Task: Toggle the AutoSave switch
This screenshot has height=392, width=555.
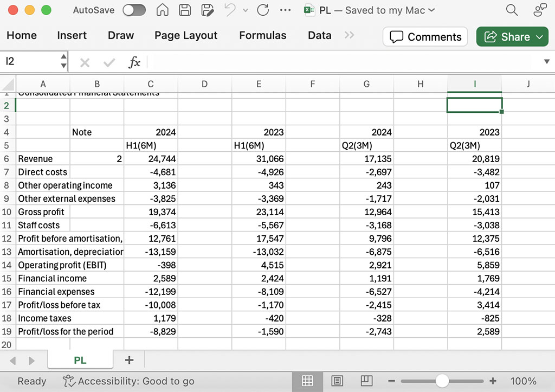Action: (x=134, y=10)
